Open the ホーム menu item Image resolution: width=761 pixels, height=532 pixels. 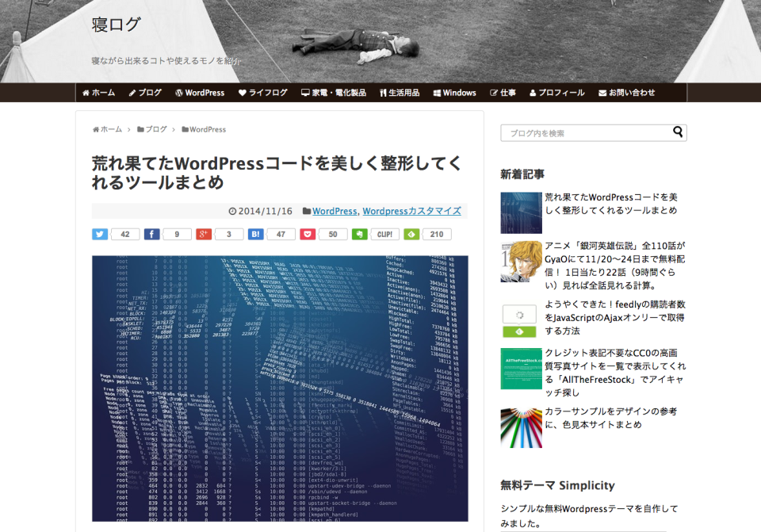[99, 93]
